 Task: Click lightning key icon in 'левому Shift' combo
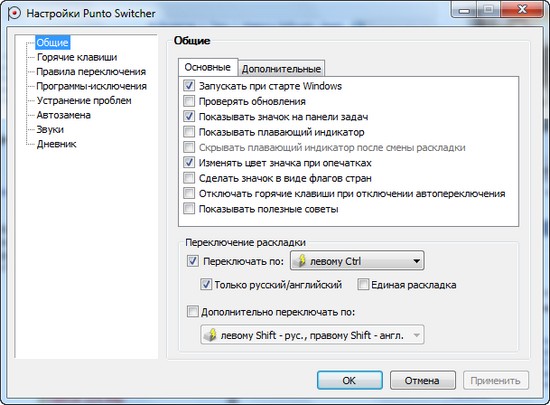[210, 335]
